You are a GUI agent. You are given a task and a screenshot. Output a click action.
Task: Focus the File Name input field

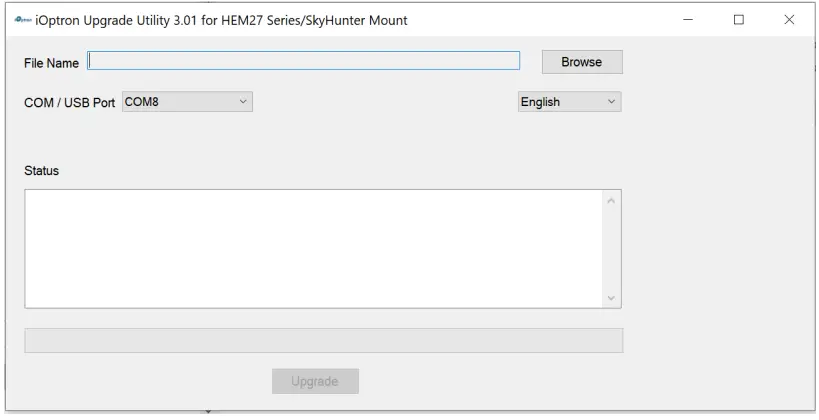(303, 61)
